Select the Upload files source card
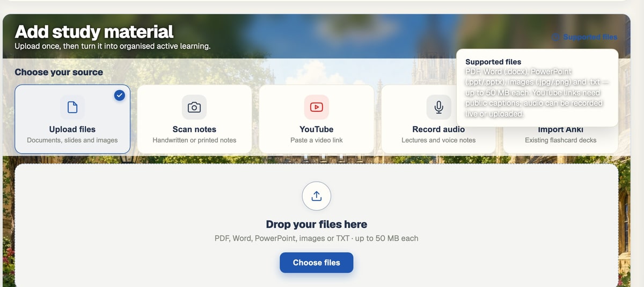Viewport: 644px width, 287px height. (72, 119)
